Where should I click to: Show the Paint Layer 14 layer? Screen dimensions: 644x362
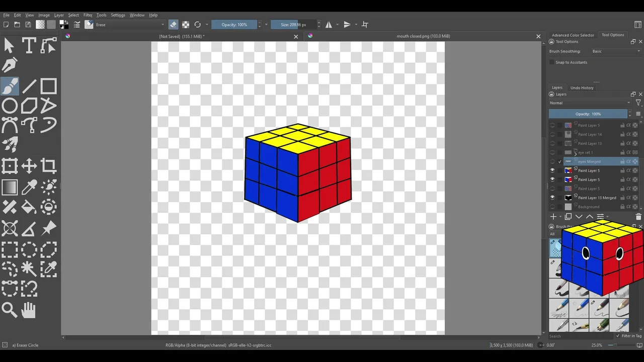552,134
